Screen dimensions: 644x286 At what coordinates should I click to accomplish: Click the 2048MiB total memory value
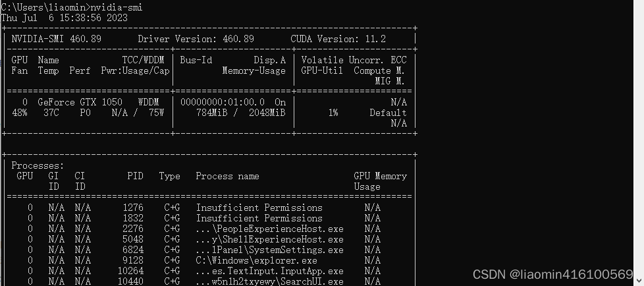pos(267,113)
